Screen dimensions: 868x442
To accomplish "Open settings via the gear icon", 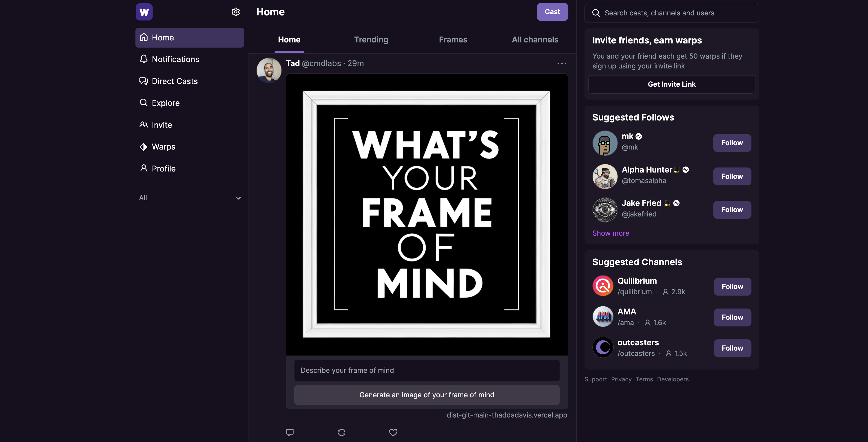I will point(236,12).
